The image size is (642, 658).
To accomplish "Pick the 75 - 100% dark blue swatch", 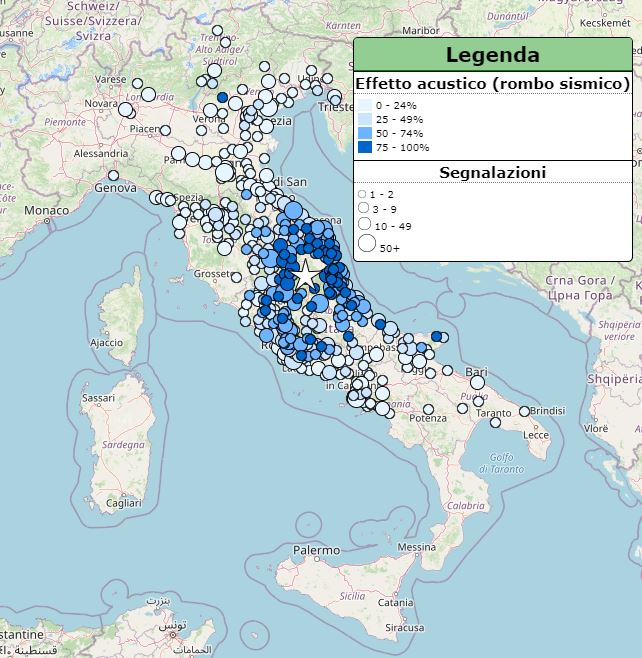I will click(x=365, y=147).
